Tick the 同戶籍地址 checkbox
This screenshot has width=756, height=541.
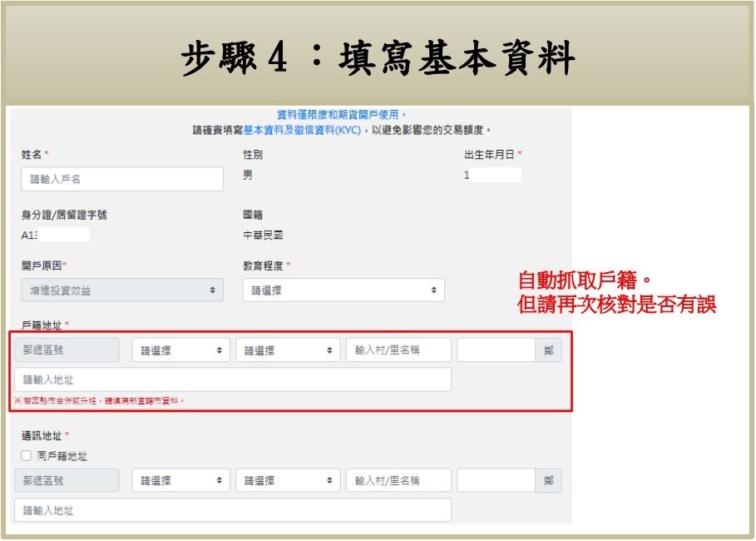26,456
